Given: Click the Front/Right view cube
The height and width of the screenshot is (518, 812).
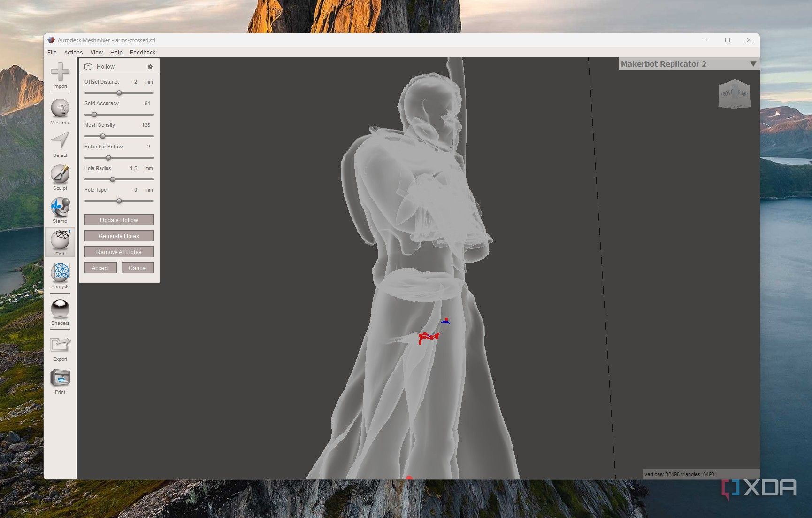Looking at the screenshot, I should [x=734, y=94].
